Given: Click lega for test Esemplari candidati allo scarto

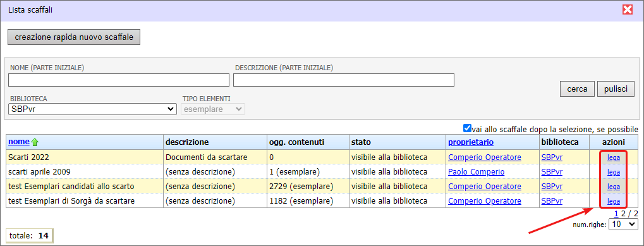Looking at the screenshot, I should tap(614, 187).
